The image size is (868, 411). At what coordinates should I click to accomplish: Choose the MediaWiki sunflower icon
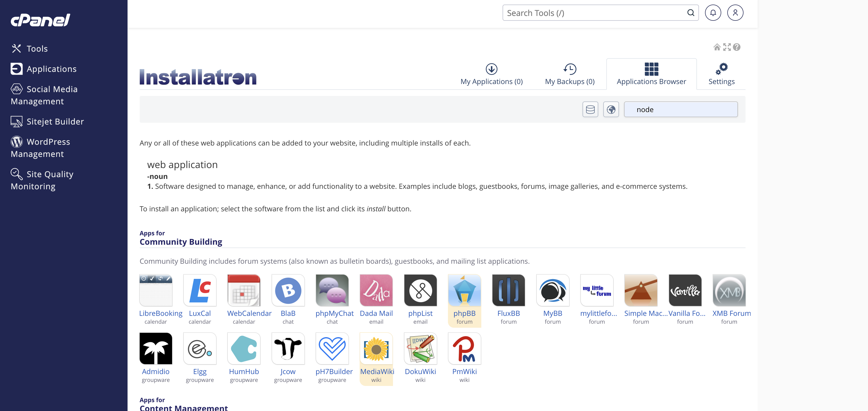pos(376,349)
